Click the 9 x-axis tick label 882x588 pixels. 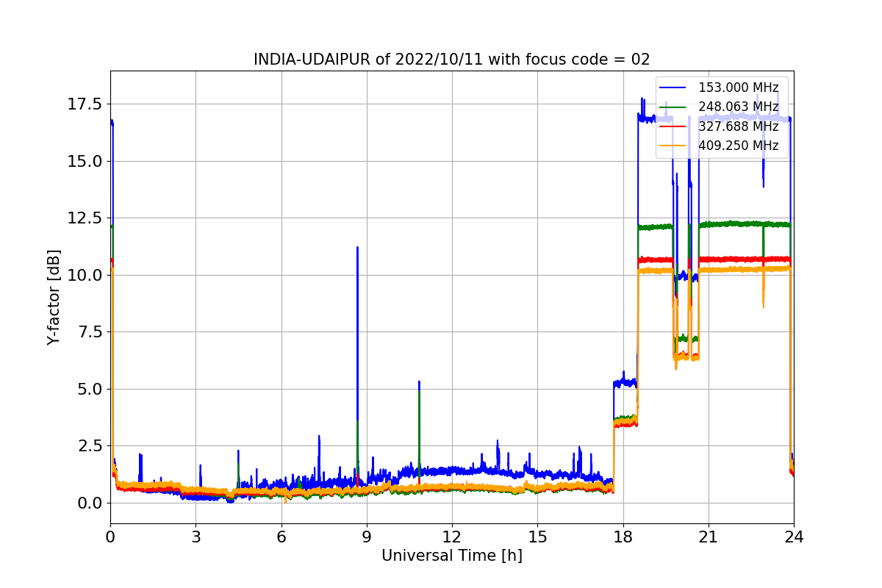click(367, 537)
